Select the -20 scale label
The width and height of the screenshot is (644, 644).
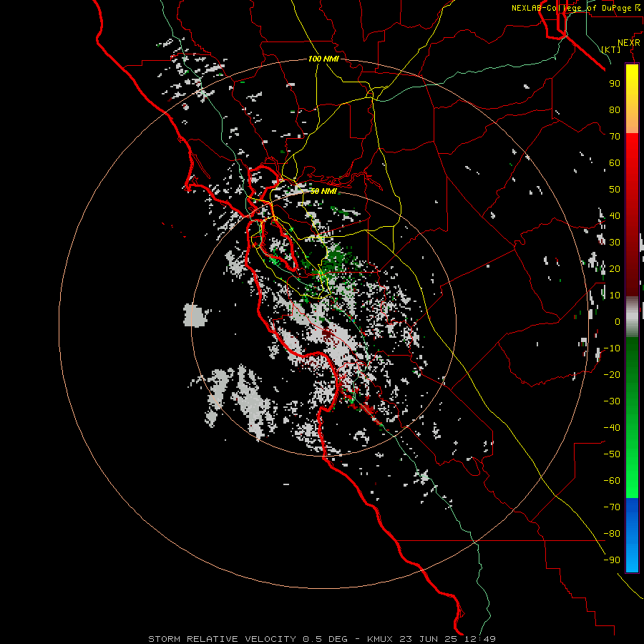click(612, 374)
